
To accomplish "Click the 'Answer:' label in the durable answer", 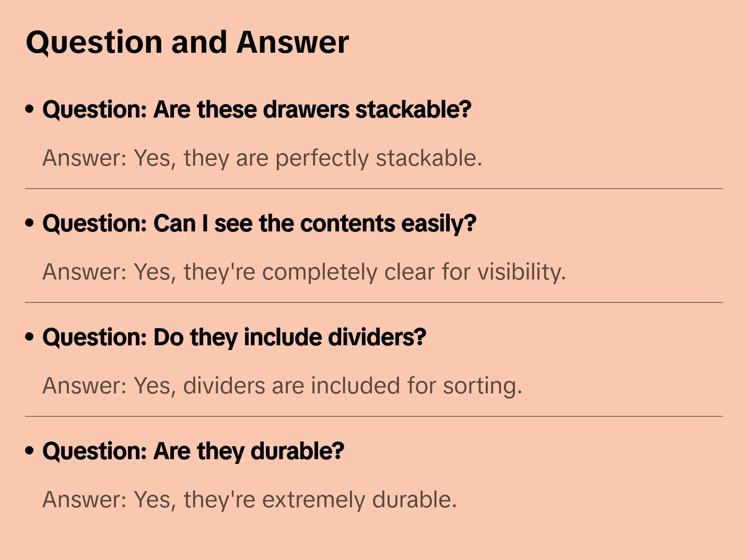I will [x=85, y=500].
